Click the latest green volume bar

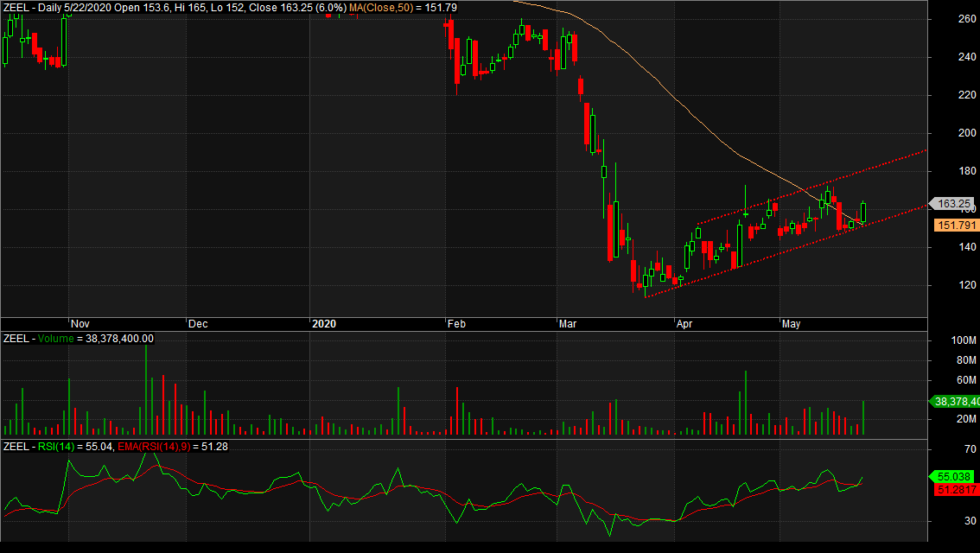[863, 417]
